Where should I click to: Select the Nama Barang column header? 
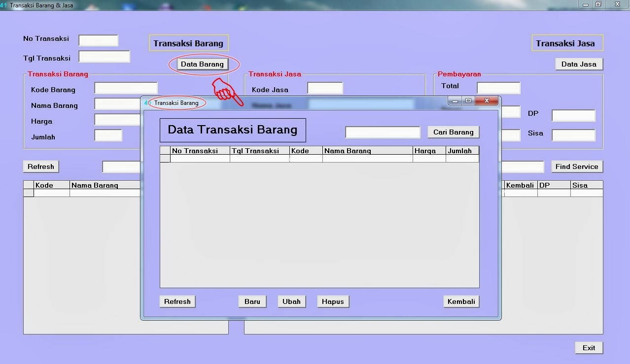367,150
